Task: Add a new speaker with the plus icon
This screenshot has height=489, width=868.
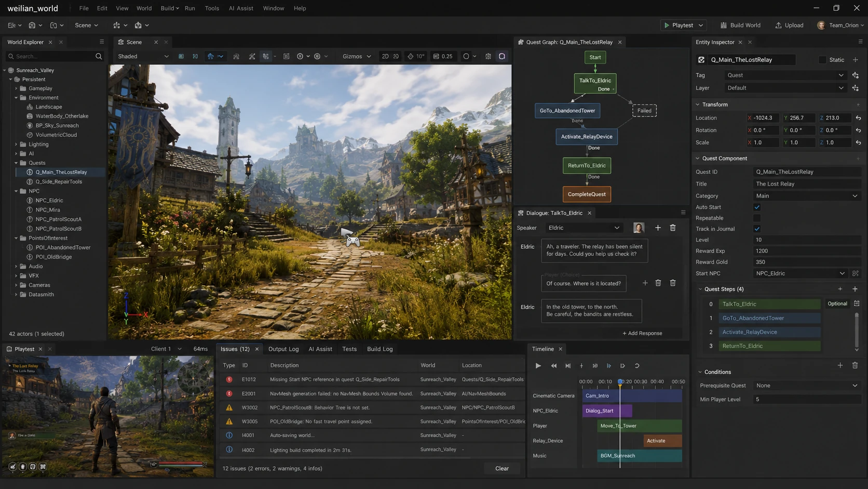Action: (658, 228)
